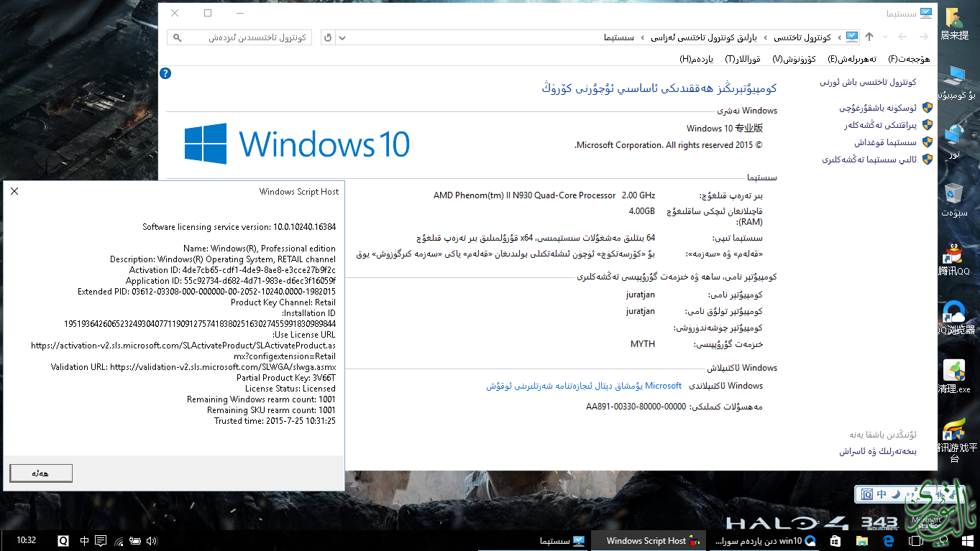Viewport: 980px width, 551px height.
Task: Click the computer icon in the address bar
Action: pyautogui.click(x=852, y=37)
